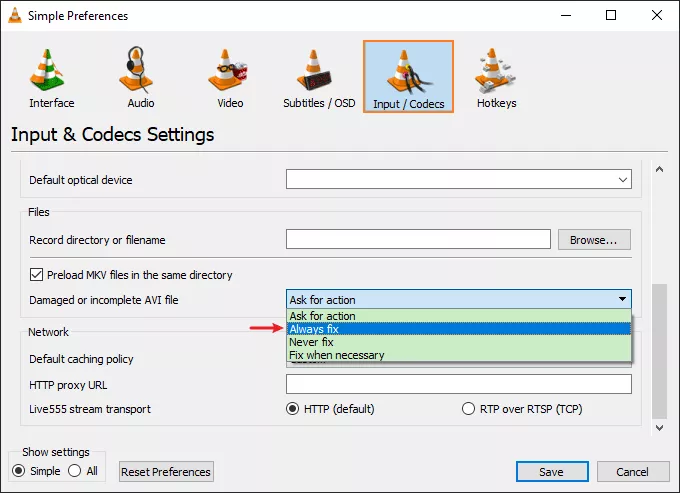Click the Record directory or filename field
Viewport: 680px width, 493px height.
pyautogui.click(x=418, y=239)
